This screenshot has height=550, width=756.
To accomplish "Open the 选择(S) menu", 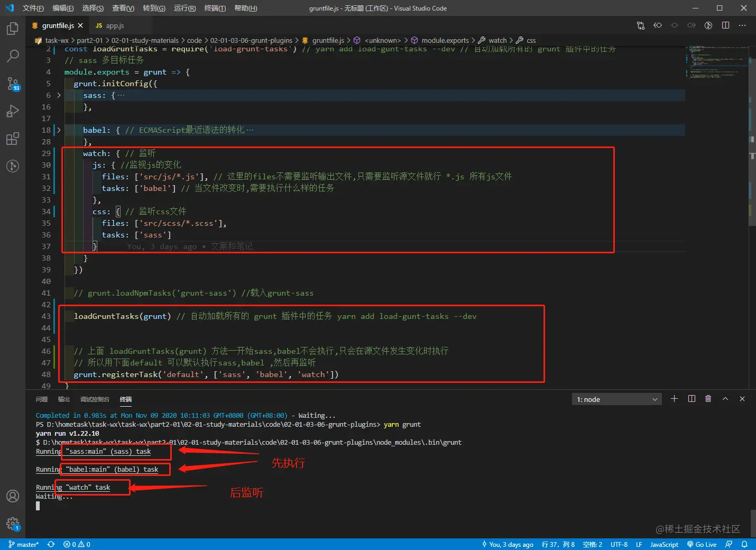I will (93, 8).
